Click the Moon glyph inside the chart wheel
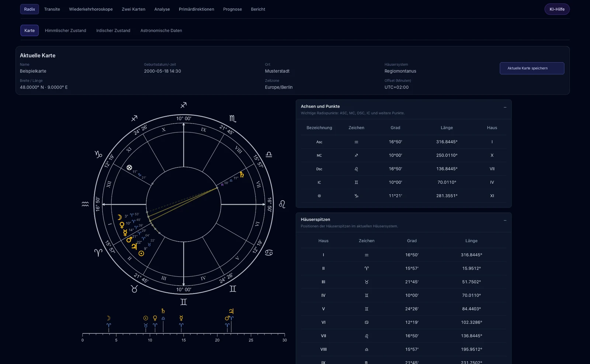The width and height of the screenshot is (590, 364). pyautogui.click(x=119, y=217)
